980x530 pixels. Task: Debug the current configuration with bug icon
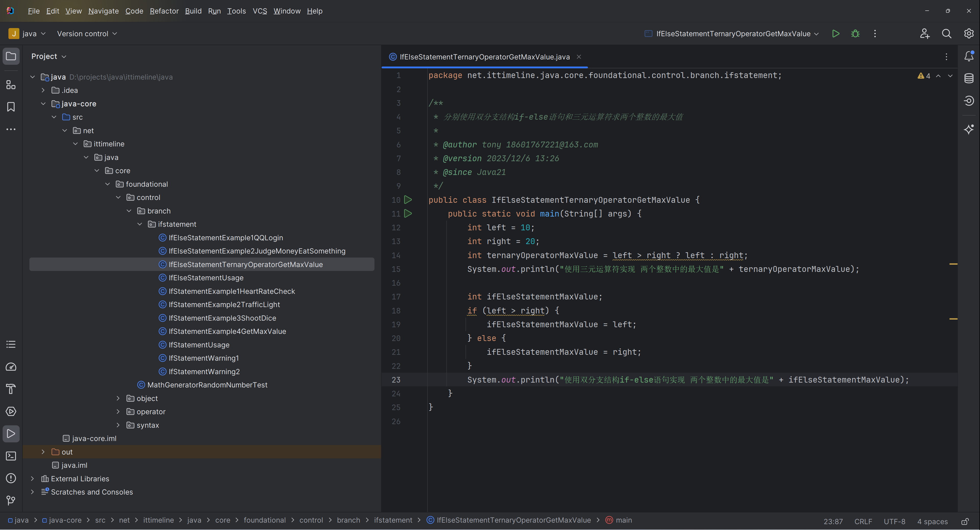[855, 33]
